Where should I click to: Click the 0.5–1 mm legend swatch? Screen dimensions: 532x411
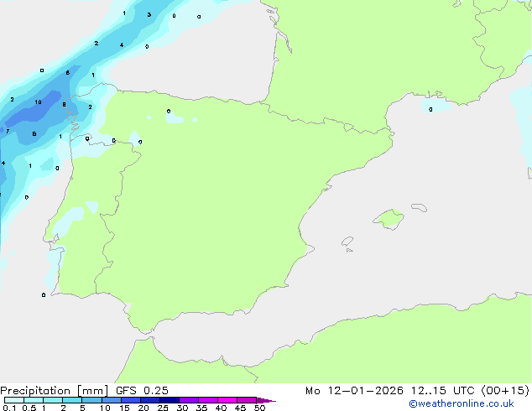pos(34,400)
